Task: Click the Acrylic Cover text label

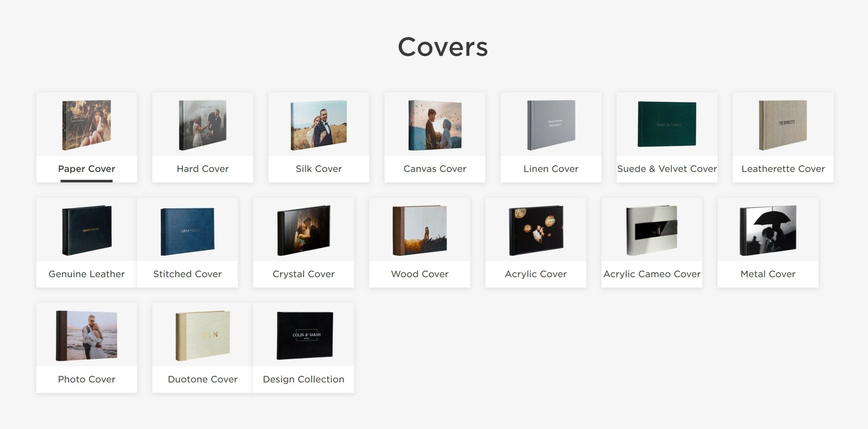Action: 536,274
